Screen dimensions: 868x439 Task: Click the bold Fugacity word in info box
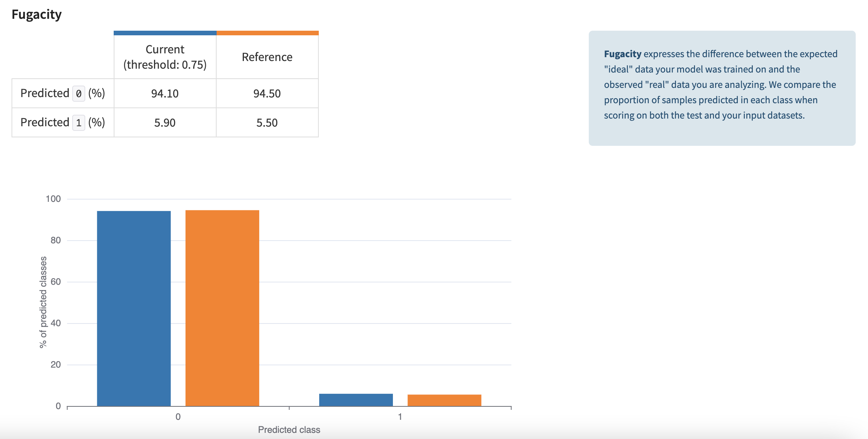pos(622,54)
